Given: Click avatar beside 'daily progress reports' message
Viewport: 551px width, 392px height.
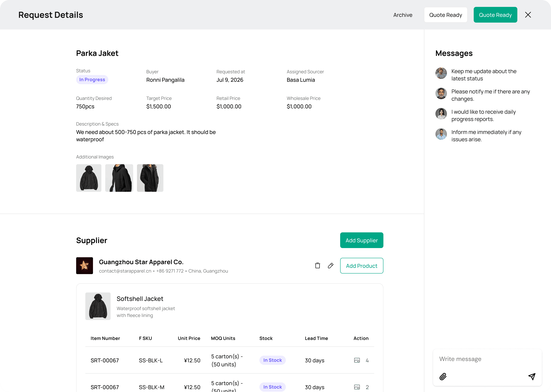Looking at the screenshot, I should [441, 114].
